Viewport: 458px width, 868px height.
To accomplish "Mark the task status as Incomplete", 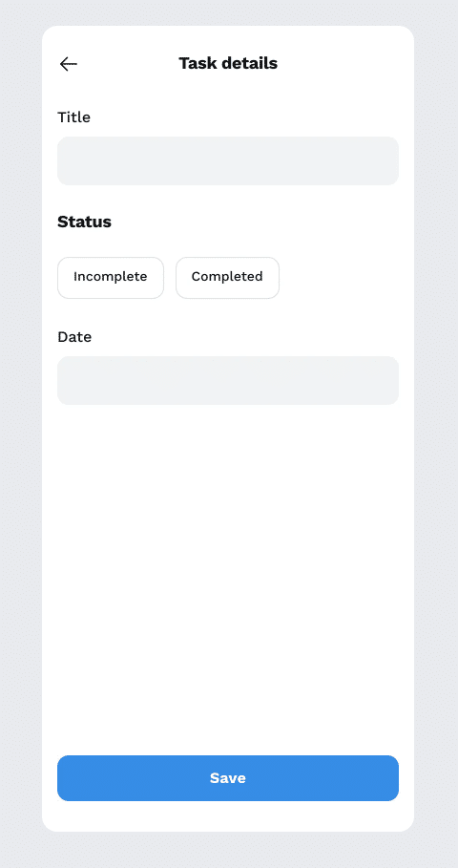I will (x=111, y=278).
